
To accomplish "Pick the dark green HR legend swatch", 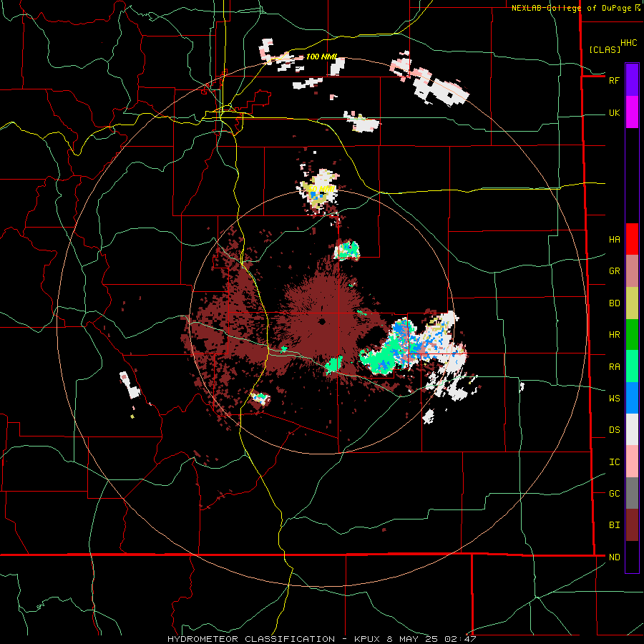I will pyautogui.click(x=632, y=334).
